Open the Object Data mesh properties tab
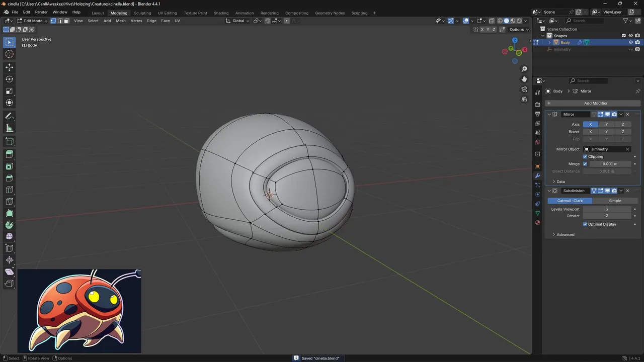Viewport: 644px width, 362px height. click(x=537, y=213)
